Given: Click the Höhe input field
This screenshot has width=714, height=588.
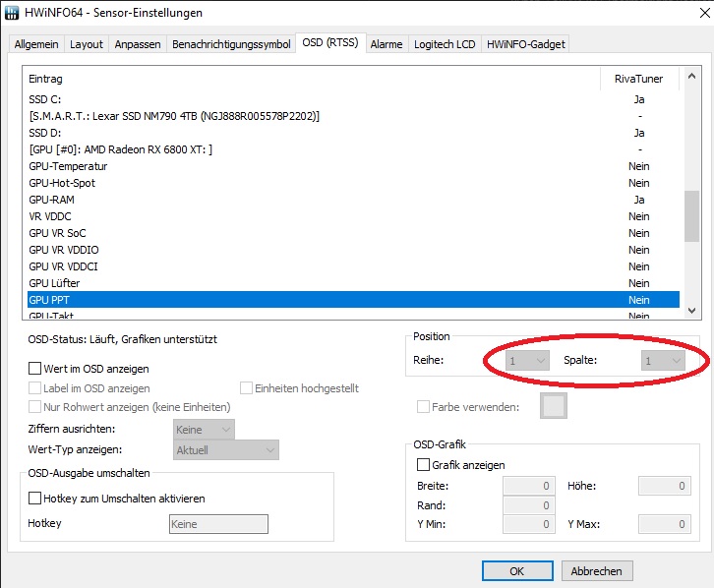Looking at the screenshot, I should [665, 486].
